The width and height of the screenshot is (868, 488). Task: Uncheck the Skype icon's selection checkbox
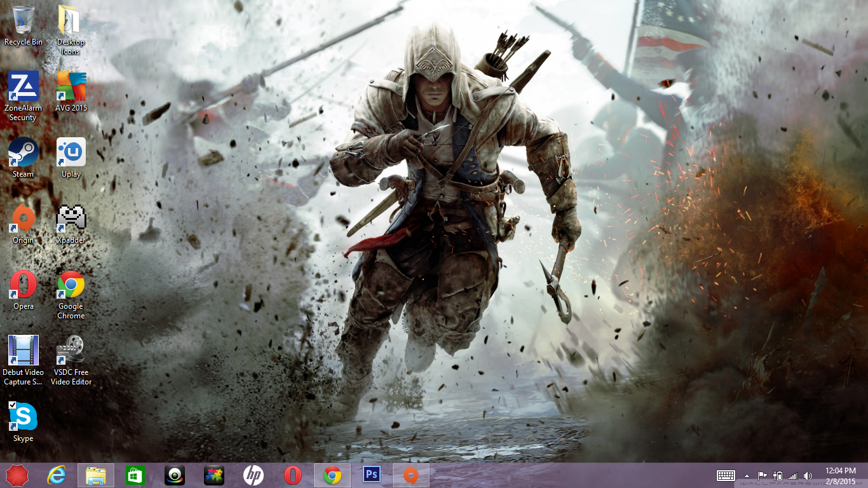[x=12, y=405]
